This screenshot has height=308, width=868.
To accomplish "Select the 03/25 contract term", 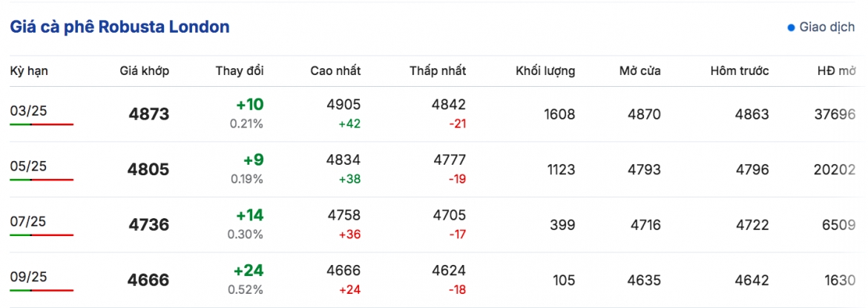I will click(x=29, y=111).
